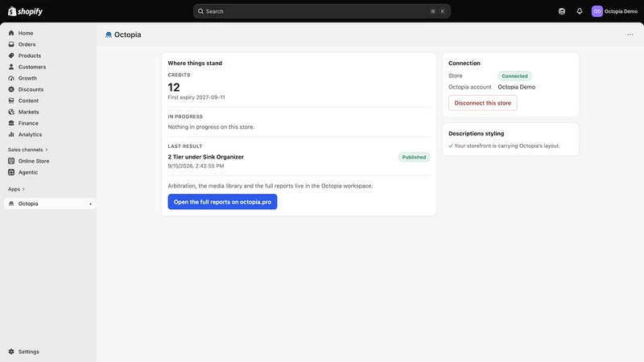Click the Published status badge

tap(414, 157)
